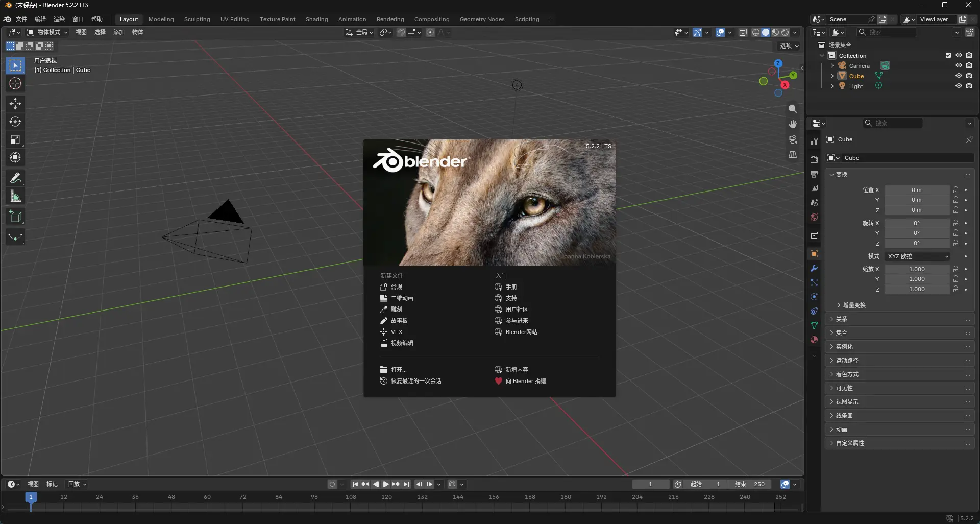Switch to the Geometry Nodes workspace tab
The image size is (980, 524).
[482, 19]
